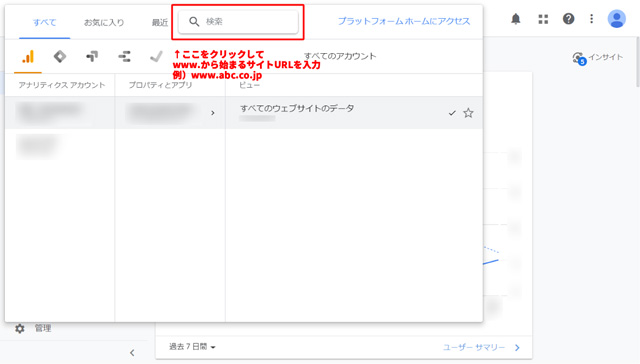Open the 管理 gear settings
The width and height of the screenshot is (640, 364).
(x=20, y=328)
